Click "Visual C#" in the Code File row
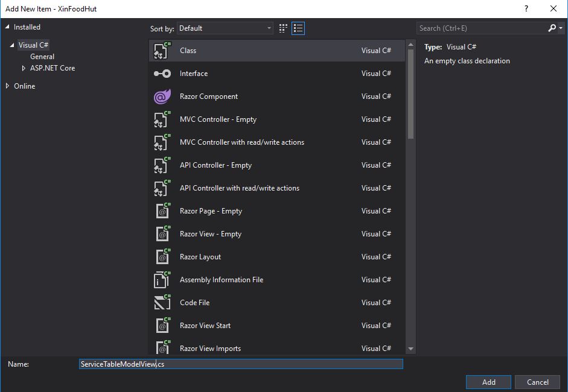 376,303
